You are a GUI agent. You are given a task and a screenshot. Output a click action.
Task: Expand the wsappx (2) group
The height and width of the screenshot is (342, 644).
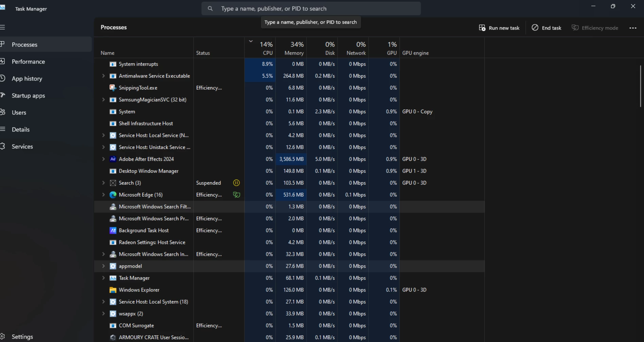(x=103, y=313)
